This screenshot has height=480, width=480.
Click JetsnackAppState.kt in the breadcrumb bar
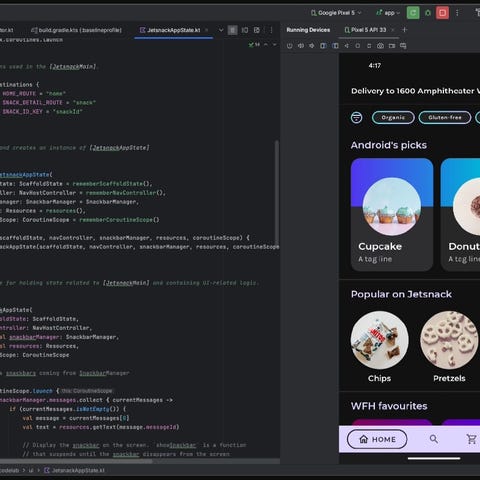click(75, 470)
